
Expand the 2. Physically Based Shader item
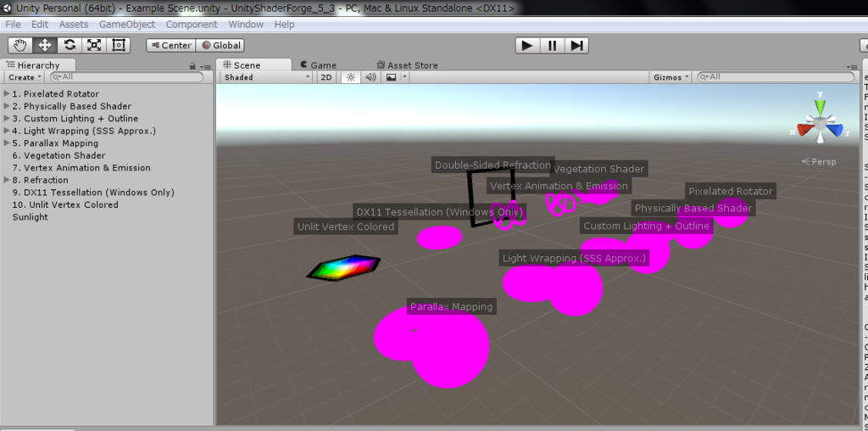click(x=7, y=106)
